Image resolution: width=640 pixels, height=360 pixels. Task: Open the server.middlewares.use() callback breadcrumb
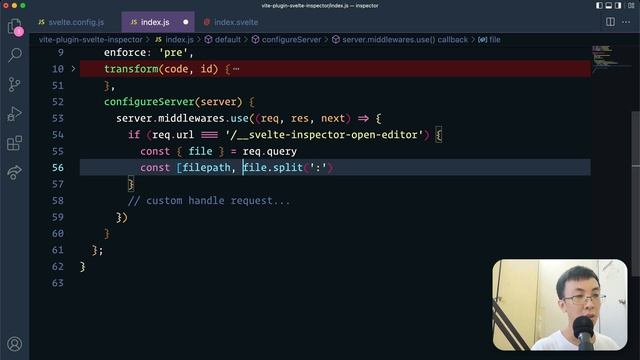[x=400, y=40]
